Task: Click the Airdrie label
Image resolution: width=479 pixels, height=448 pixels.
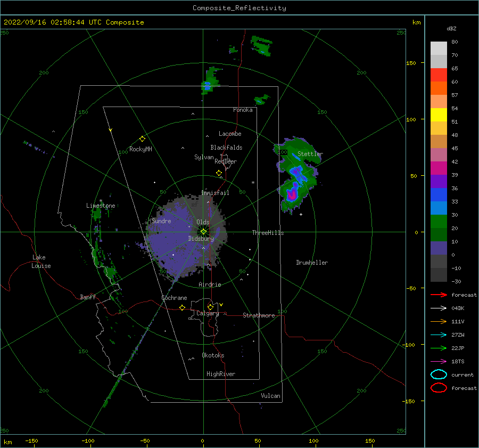Action: click(210, 284)
